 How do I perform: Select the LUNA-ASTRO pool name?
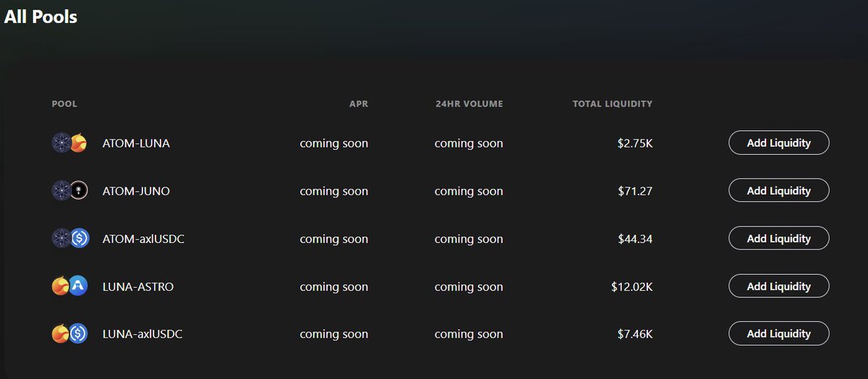138,286
